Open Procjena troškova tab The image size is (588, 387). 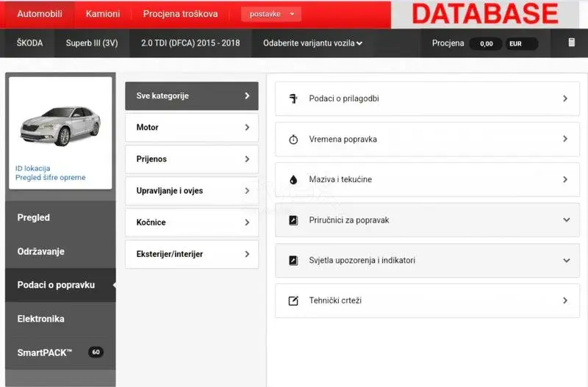click(180, 14)
